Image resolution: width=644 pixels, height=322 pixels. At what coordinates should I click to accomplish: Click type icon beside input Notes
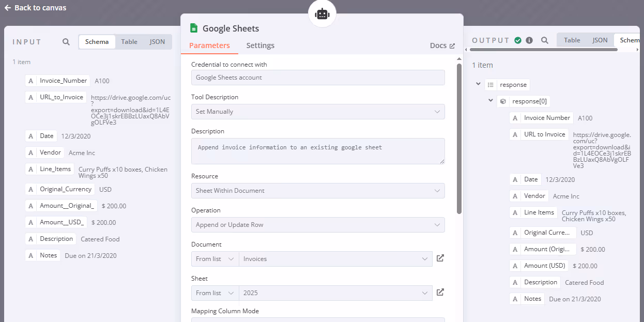pyautogui.click(x=31, y=255)
